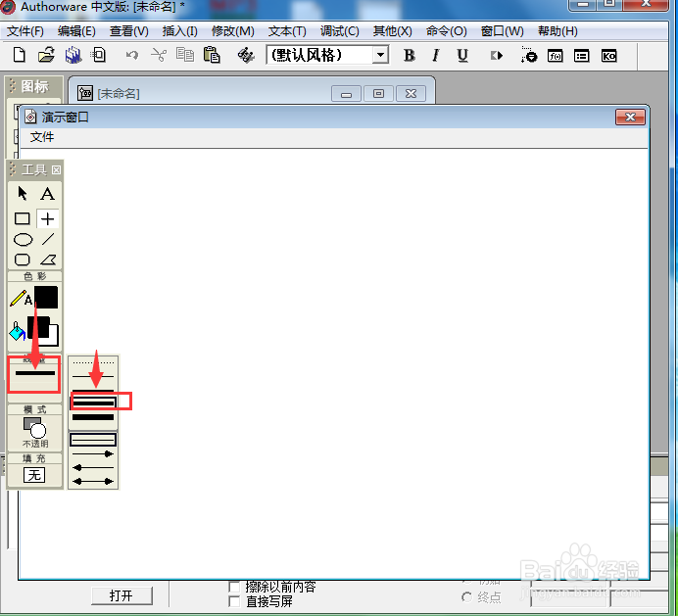Viewport: 678px width, 616px height.
Task: Open the Variables window icon
Action: point(582,55)
